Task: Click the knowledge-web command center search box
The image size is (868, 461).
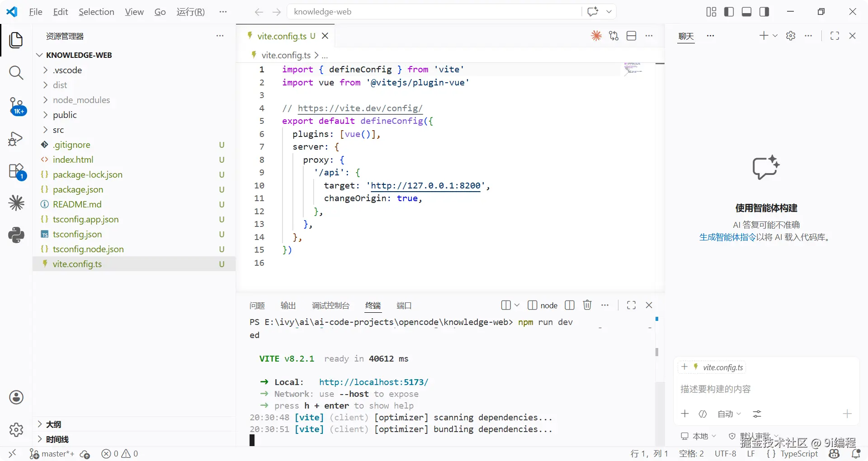Action: point(434,12)
